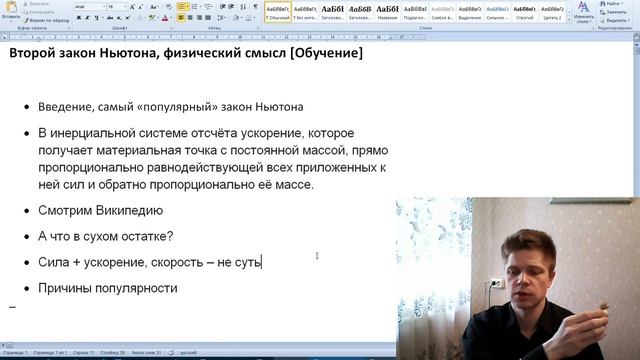
Task: Click the font color red A icon
Action: (164, 18)
